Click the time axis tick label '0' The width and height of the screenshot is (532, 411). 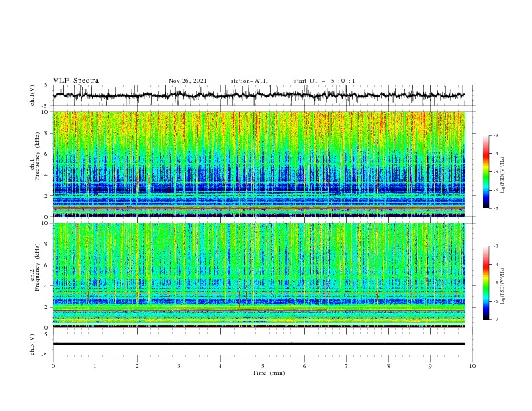53,366
